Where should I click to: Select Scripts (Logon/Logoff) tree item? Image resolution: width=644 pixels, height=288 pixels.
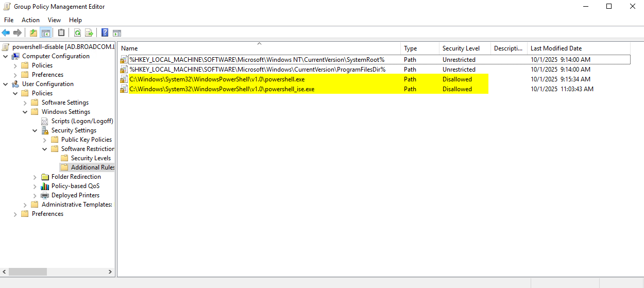[82, 121]
